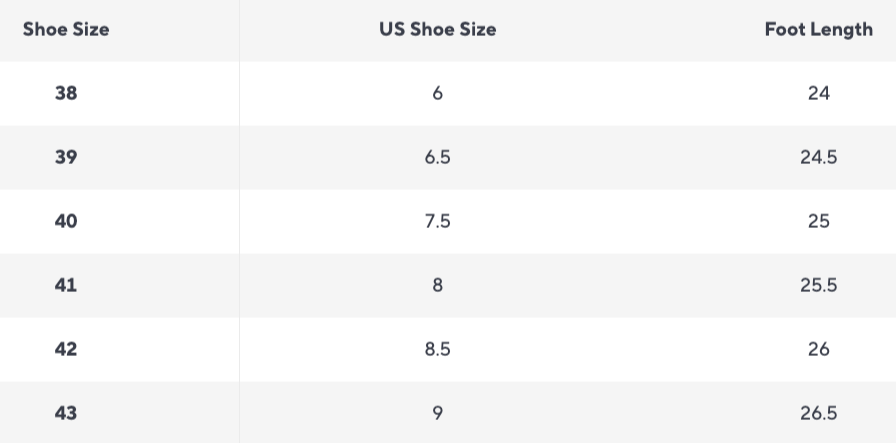Click foot length value 24
Screen dimensions: 896x443
(819, 93)
